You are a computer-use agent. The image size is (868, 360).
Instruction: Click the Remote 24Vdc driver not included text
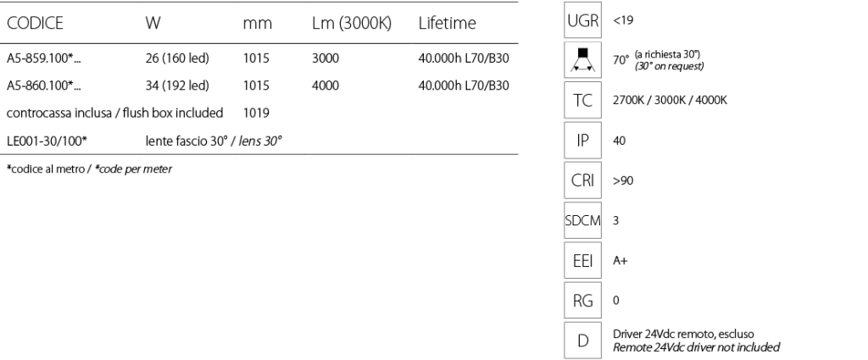696,347
